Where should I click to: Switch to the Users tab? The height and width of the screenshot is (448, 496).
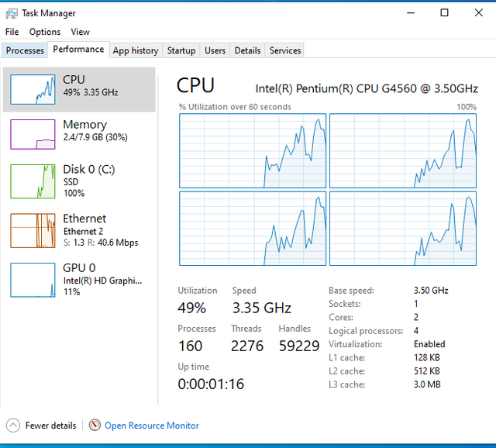215,50
